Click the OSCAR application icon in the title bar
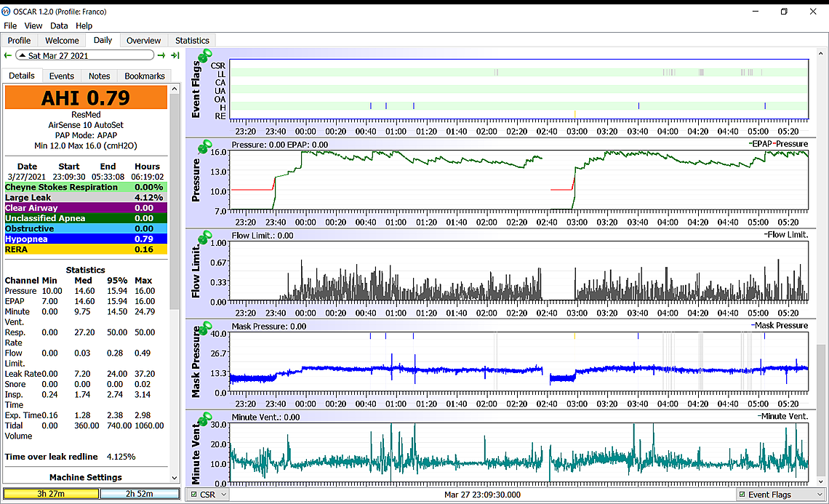The width and height of the screenshot is (829, 504). coord(6,11)
